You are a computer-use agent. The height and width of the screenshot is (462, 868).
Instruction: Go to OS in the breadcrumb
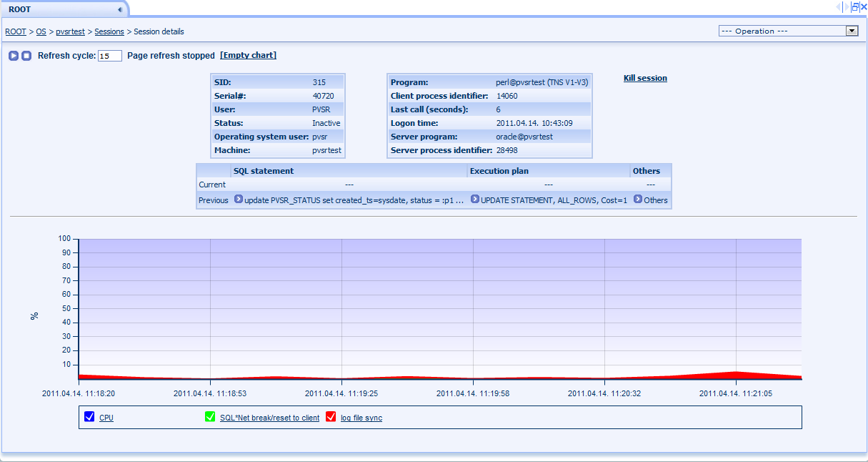click(x=41, y=31)
